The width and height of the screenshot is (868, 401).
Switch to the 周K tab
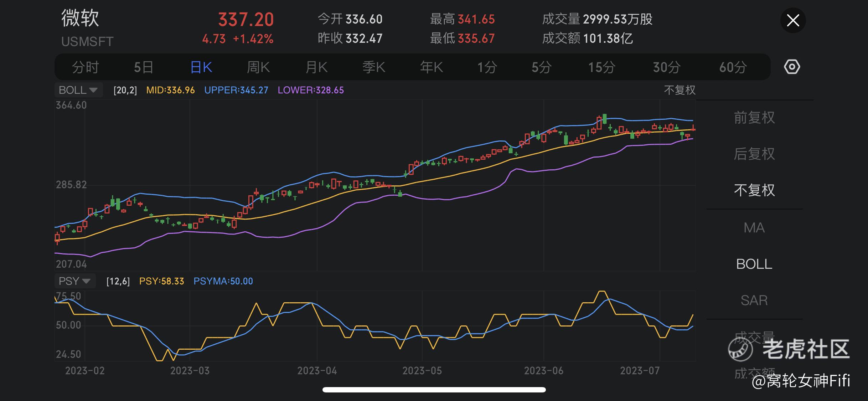click(x=258, y=67)
